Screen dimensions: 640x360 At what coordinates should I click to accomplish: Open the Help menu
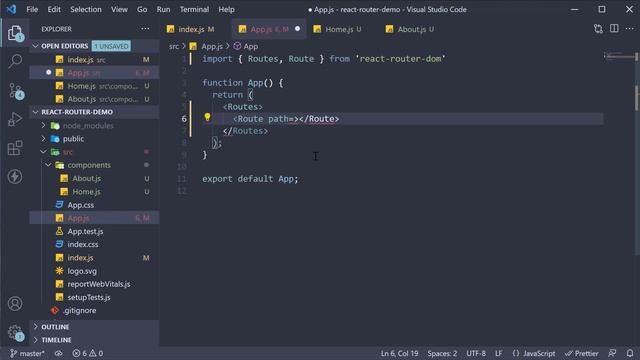coord(226,9)
